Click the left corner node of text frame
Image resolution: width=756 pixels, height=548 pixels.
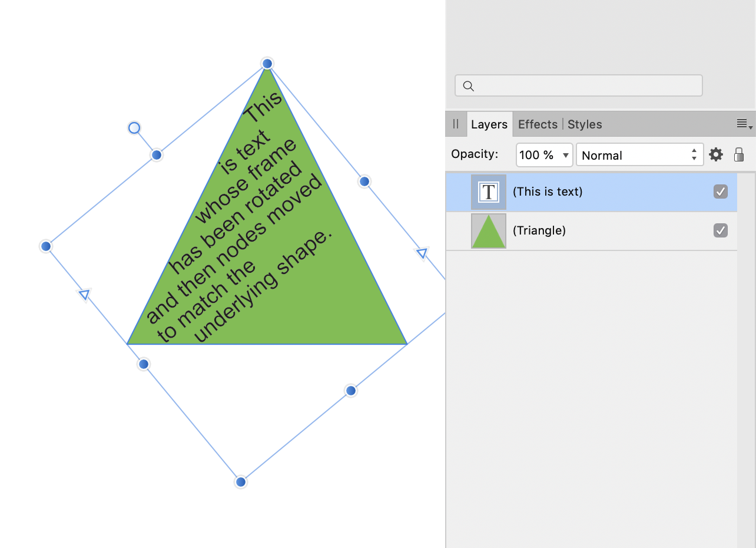coord(46,246)
